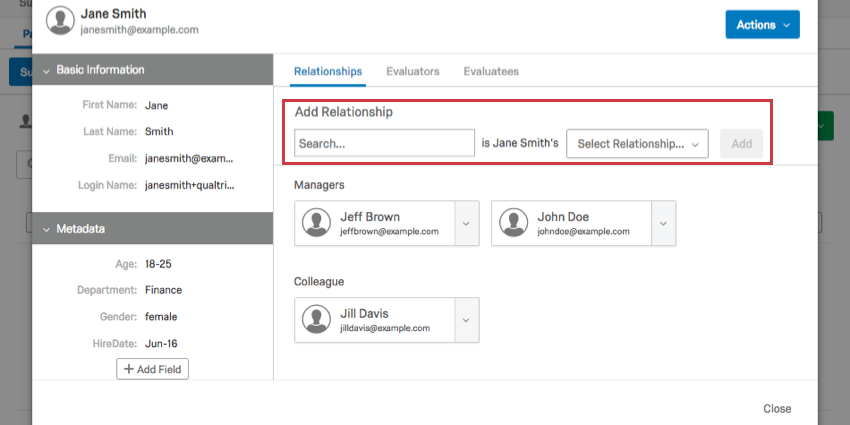850x425 pixels.
Task: Click Jill Davis's avatar icon
Action: (x=317, y=320)
